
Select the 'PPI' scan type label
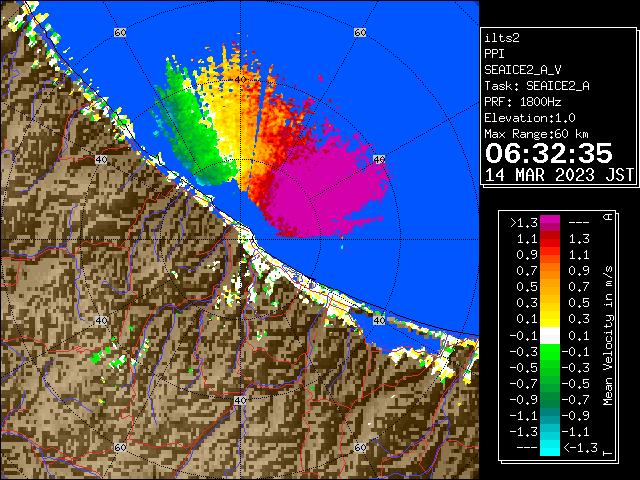(x=494, y=54)
